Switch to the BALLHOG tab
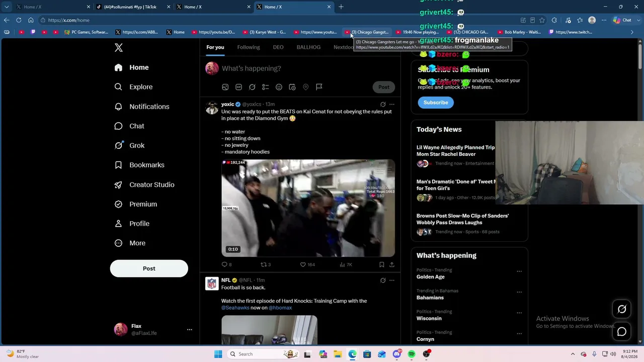The width and height of the screenshot is (644, 362). click(308, 47)
